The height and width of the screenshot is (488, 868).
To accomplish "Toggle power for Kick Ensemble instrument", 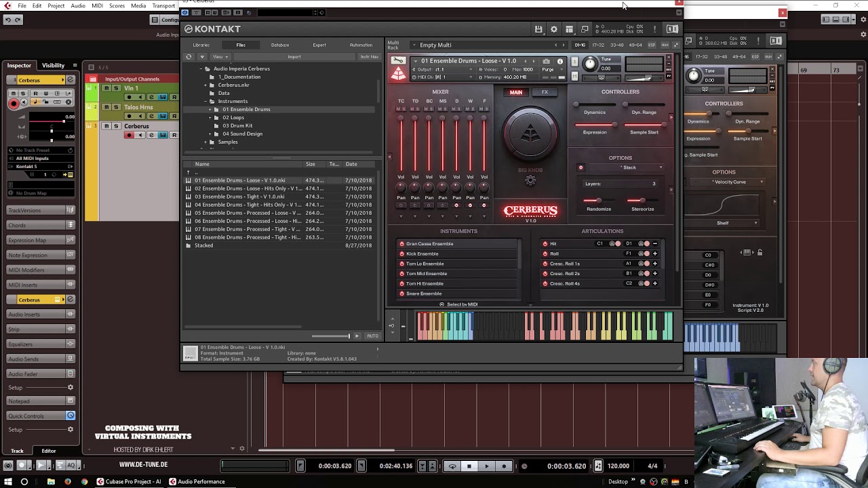I will pyautogui.click(x=402, y=253).
